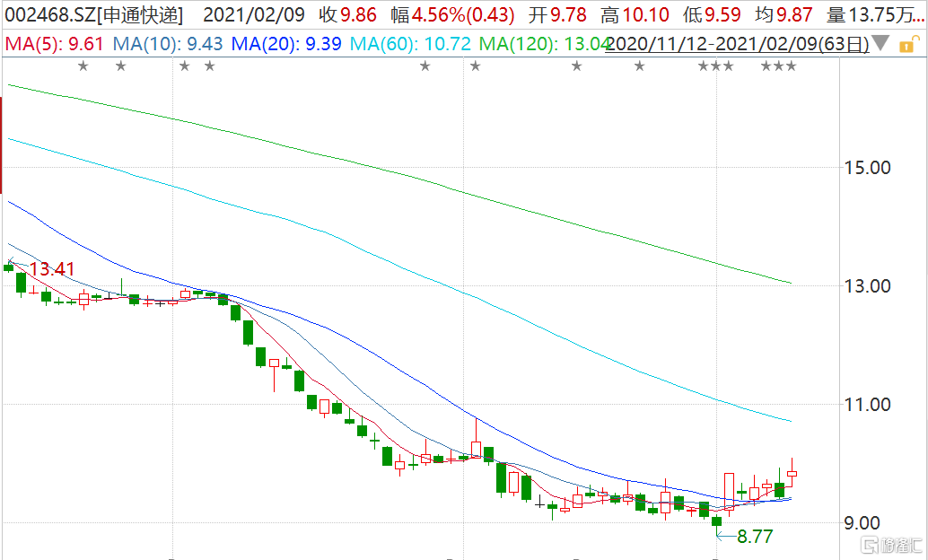Click the change value 幅4.56%(0.43)
The image size is (928, 560).
452,14
